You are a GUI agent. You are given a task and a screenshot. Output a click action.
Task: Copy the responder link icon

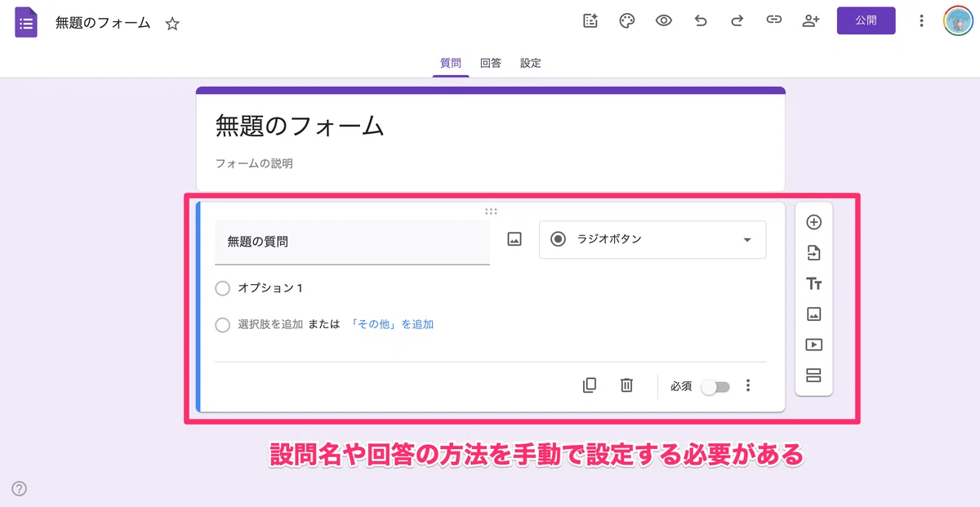pos(774,21)
